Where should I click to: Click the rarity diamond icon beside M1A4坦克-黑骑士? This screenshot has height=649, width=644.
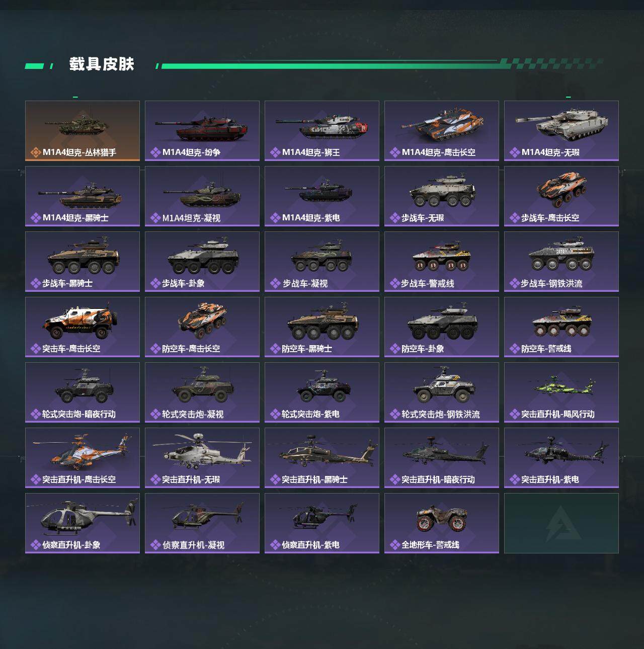pos(35,218)
